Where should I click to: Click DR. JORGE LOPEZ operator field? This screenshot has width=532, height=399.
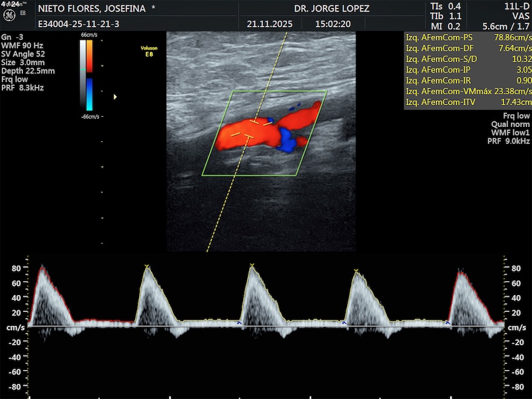pyautogui.click(x=331, y=8)
